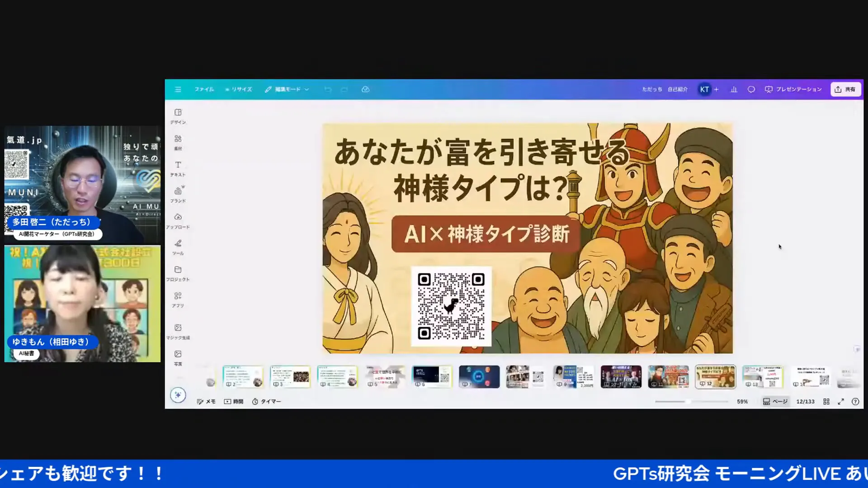Open the Canva hamburger main menu
Viewport: 868px width, 488px height.
click(178, 89)
